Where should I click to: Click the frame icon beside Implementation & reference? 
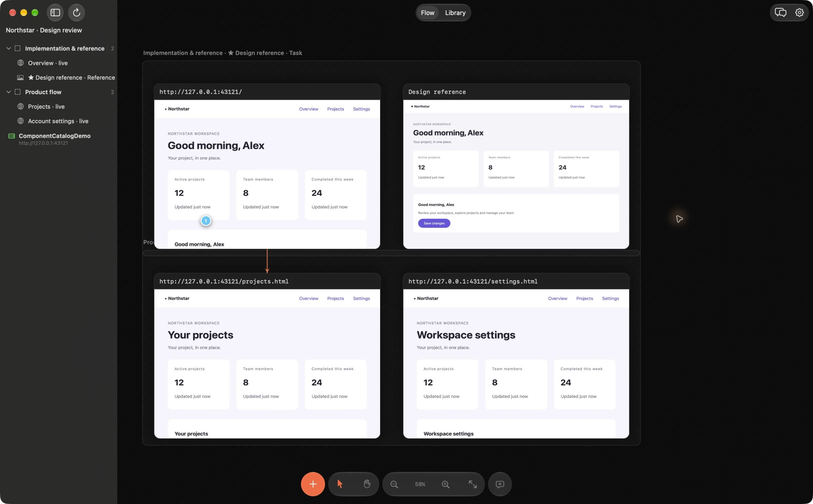pyautogui.click(x=18, y=48)
